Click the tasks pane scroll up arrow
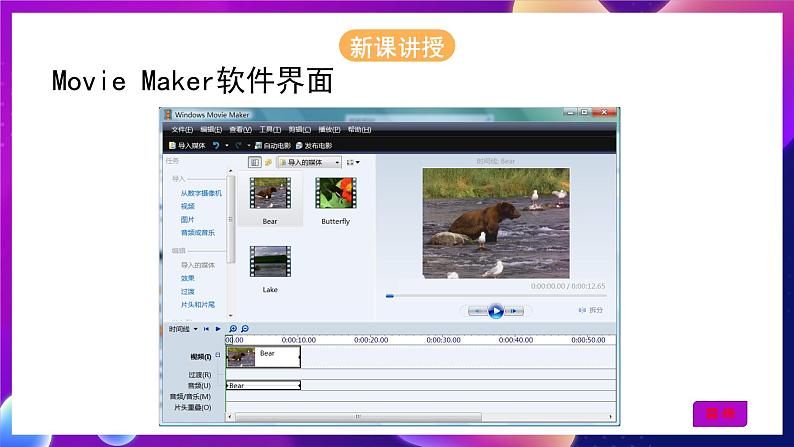 pyautogui.click(x=231, y=171)
